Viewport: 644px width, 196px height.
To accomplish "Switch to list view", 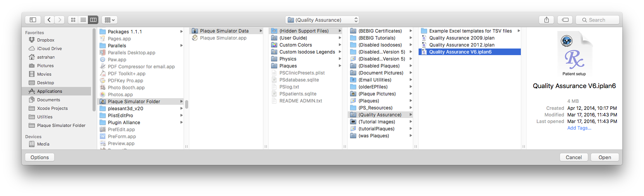I will coord(83,20).
